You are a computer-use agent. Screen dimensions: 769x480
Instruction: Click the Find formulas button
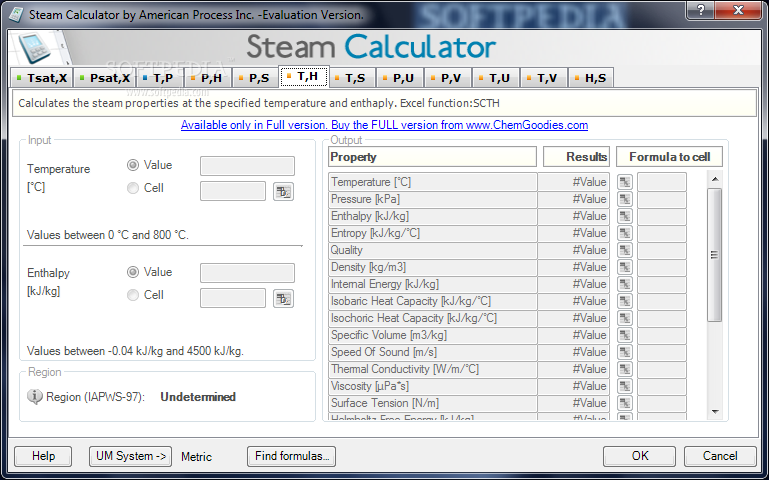pos(291,456)
